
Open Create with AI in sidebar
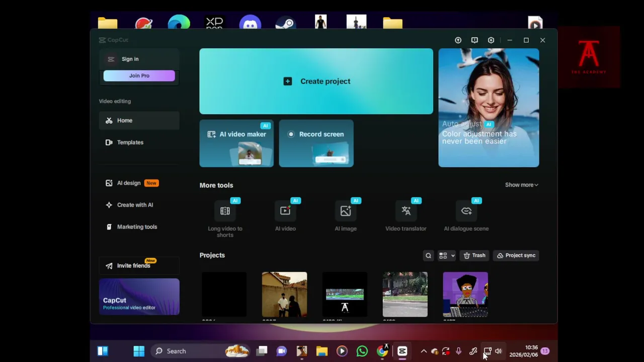tap(139, 205)
